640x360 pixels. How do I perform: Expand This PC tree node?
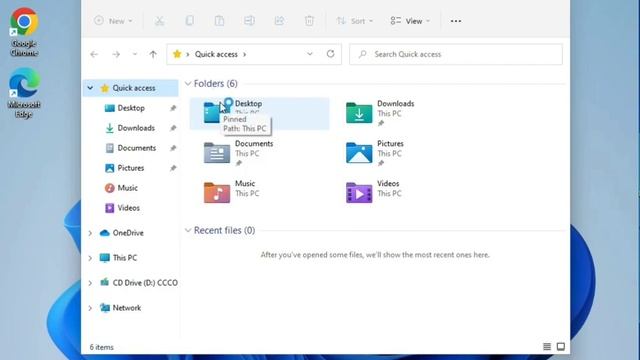90,258
